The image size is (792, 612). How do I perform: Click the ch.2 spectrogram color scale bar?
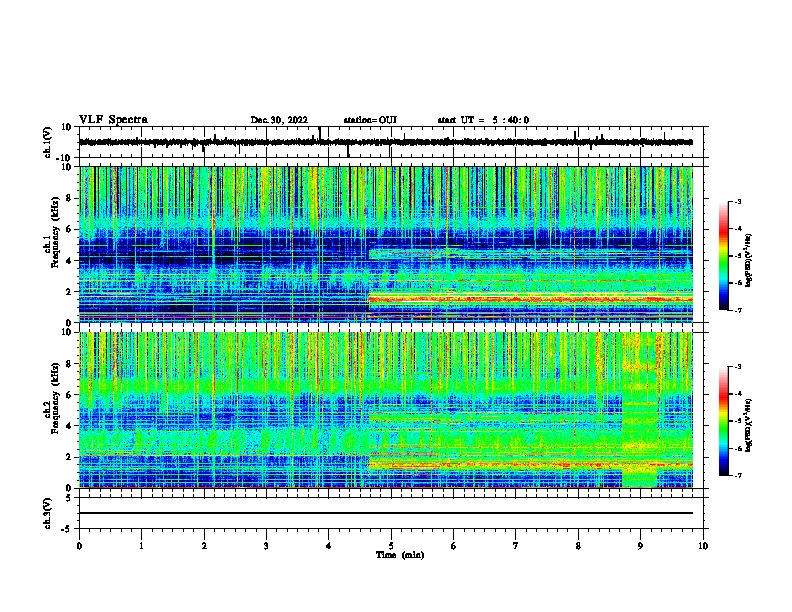pos(724,421)
